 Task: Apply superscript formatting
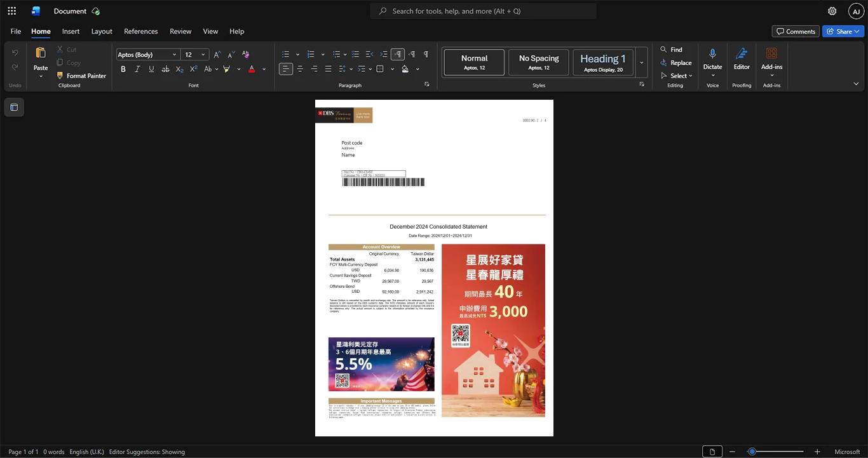pos(194,69)
